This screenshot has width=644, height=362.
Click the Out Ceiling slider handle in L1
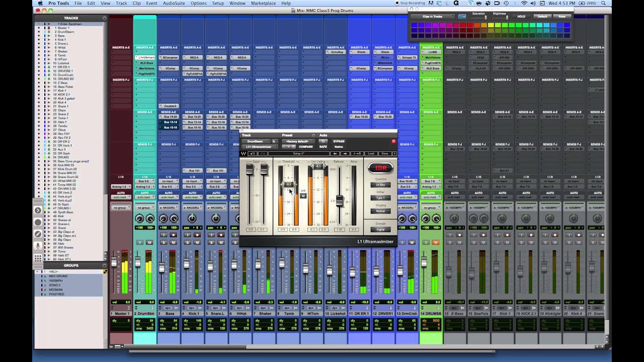[x=318, y=166]
